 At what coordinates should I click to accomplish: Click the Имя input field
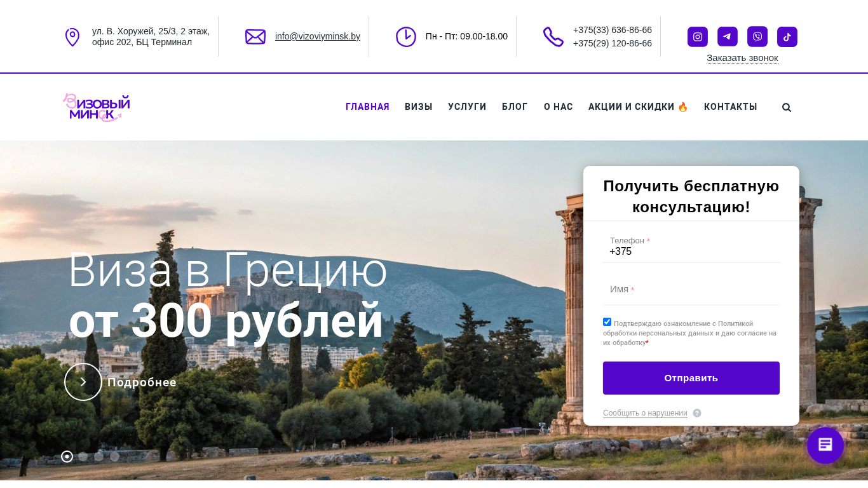(691, 290)
